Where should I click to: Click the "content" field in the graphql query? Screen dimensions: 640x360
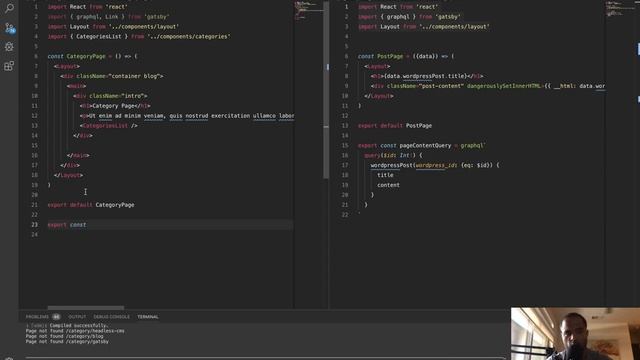coord(388,185)
